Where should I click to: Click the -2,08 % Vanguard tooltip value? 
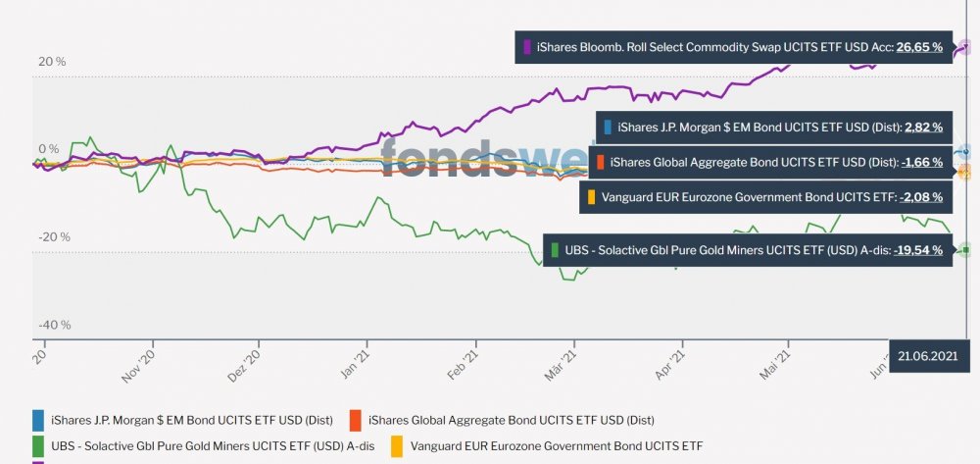click(x=920, y=197)
